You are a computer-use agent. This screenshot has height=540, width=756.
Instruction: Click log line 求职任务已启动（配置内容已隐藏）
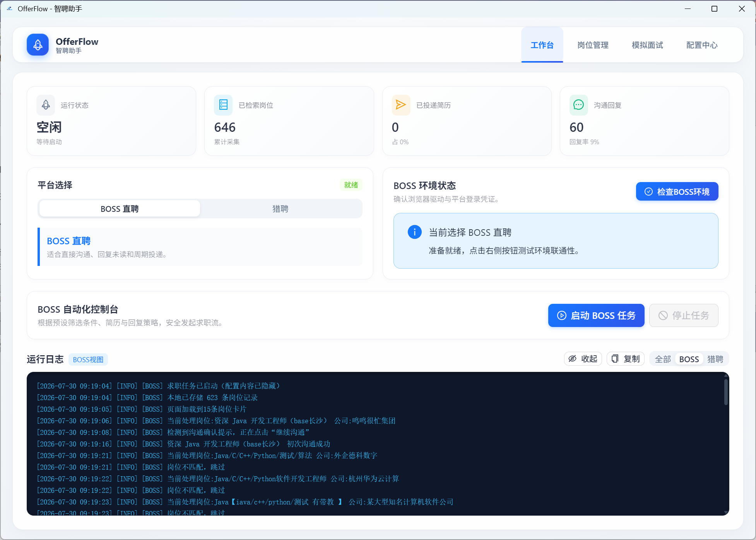click(x=158, y=386)
